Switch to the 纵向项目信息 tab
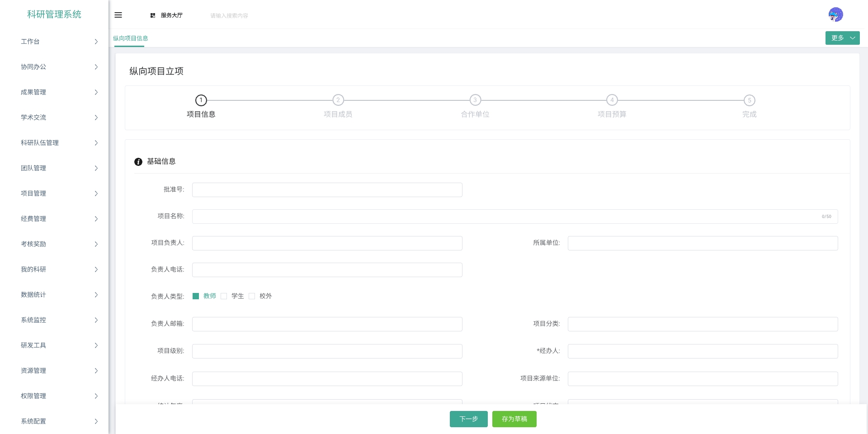The width and height of the screenshot is (868, 434). click(x=130, y=38)
